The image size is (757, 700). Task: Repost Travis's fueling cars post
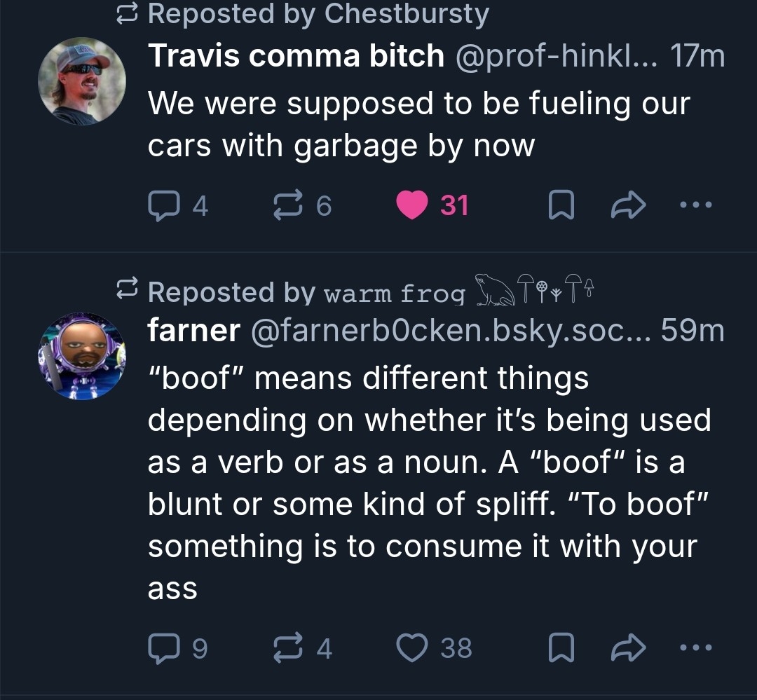tap(285, 205)
